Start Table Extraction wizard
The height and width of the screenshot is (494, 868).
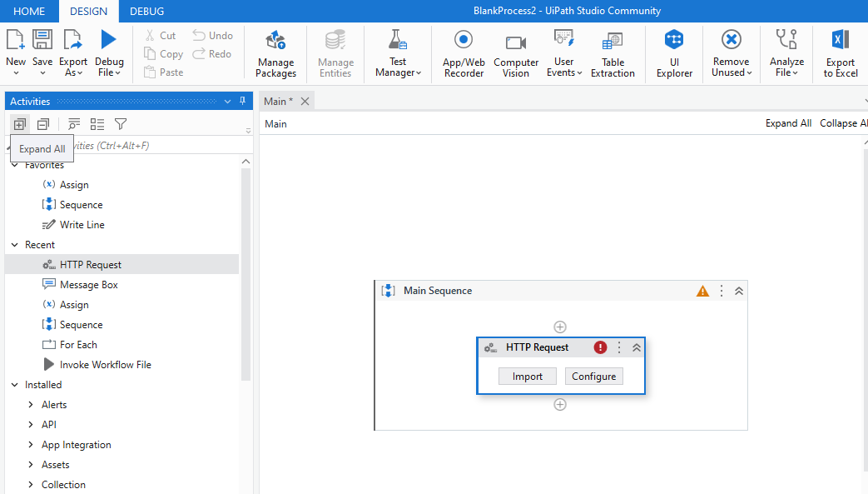point(613,54)
